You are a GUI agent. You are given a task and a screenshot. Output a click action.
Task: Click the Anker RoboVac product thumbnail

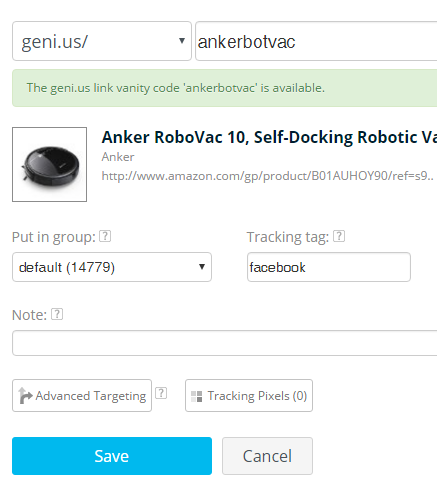click(50, 164)
